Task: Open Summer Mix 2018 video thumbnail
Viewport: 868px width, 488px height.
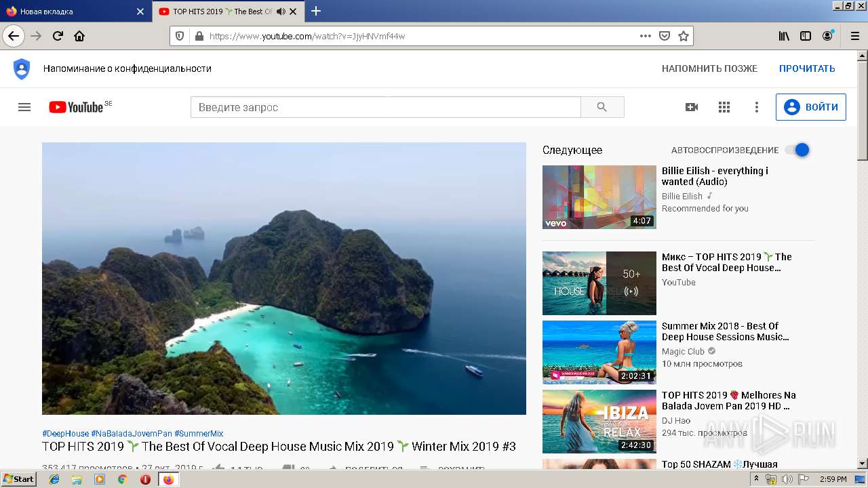Action: click(599, 352)
